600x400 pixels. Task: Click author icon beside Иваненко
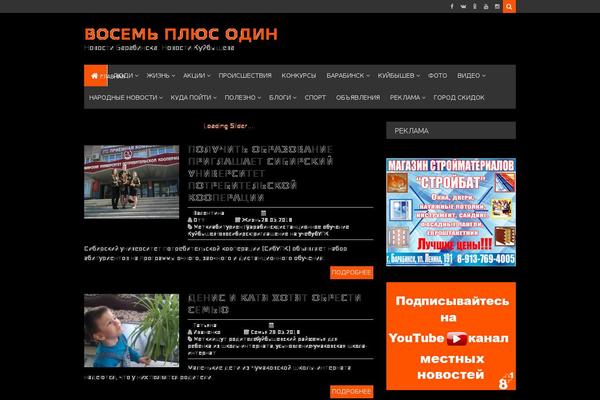click(x=190, y=332)
